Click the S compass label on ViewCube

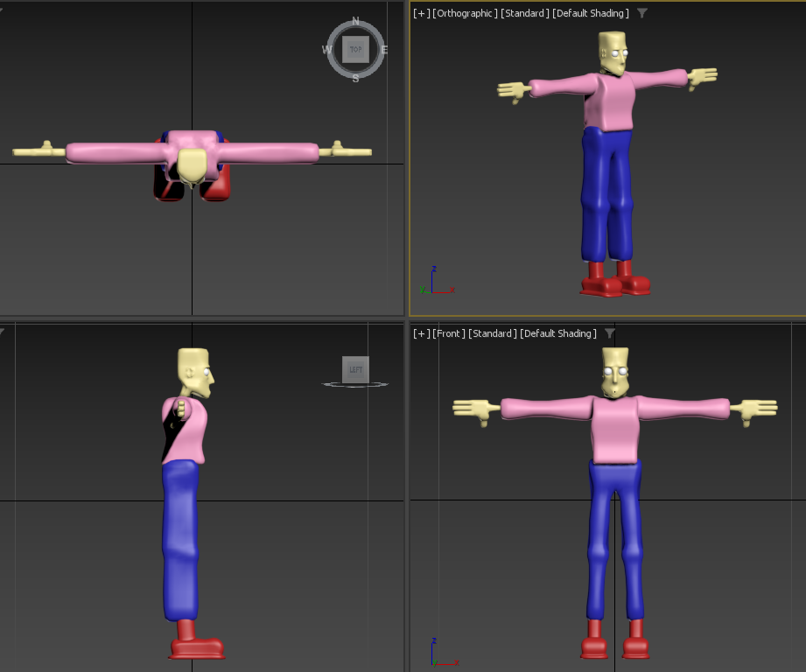[x=355, y=79]
